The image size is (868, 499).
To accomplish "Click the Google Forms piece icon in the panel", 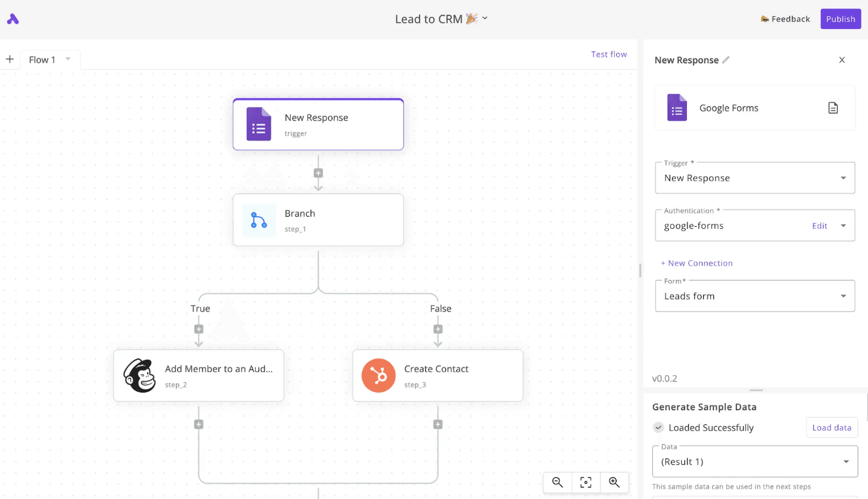I will pyautogui.click(x=677, y=108).
